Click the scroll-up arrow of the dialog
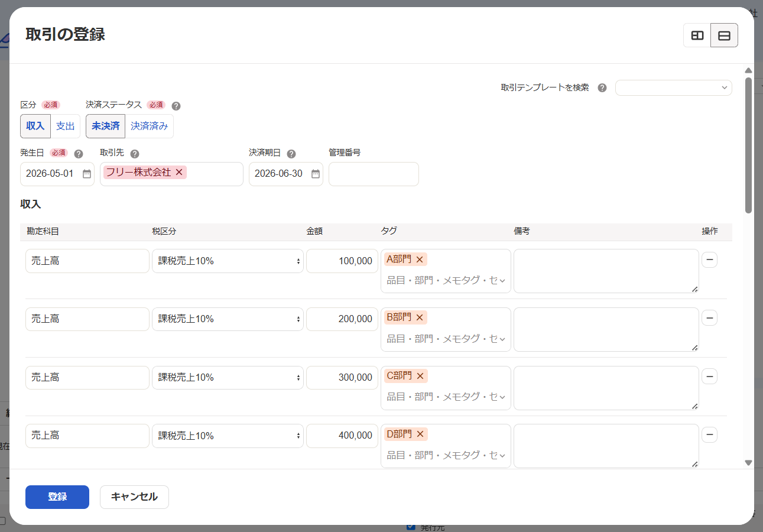The width and height of the screenshot is (763, 532). click(x=748, y=70)
